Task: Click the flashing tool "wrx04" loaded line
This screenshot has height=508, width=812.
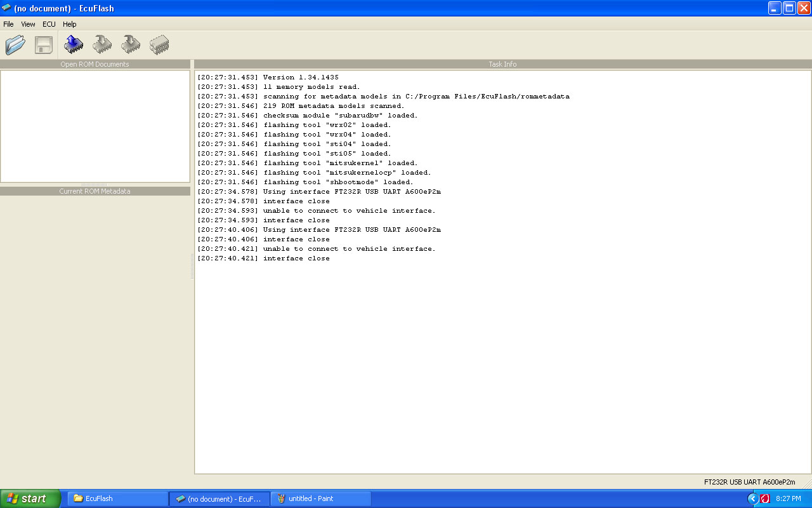Action: 294,135
